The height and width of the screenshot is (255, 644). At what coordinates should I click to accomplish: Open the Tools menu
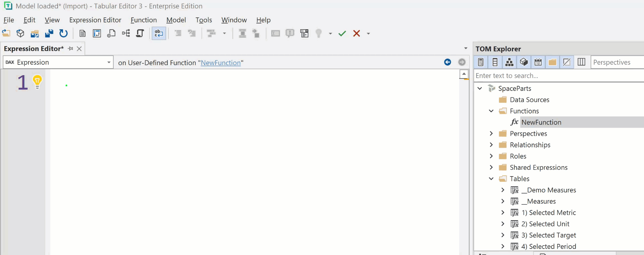(204, 20)
